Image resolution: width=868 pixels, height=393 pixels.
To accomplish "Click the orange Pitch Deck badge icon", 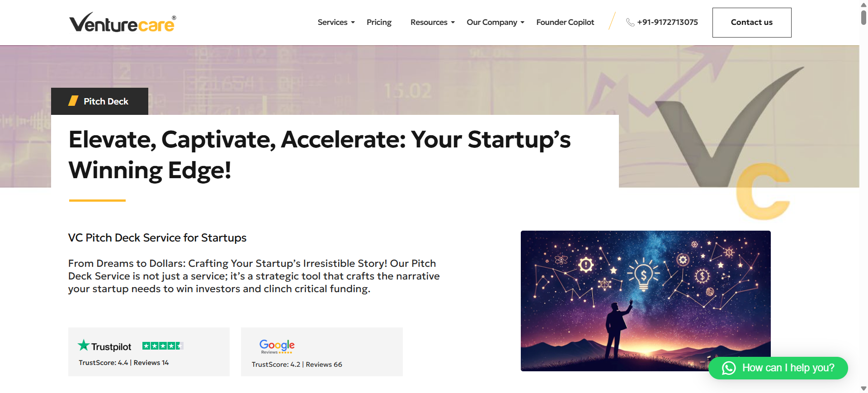I will tap(74, 101).
